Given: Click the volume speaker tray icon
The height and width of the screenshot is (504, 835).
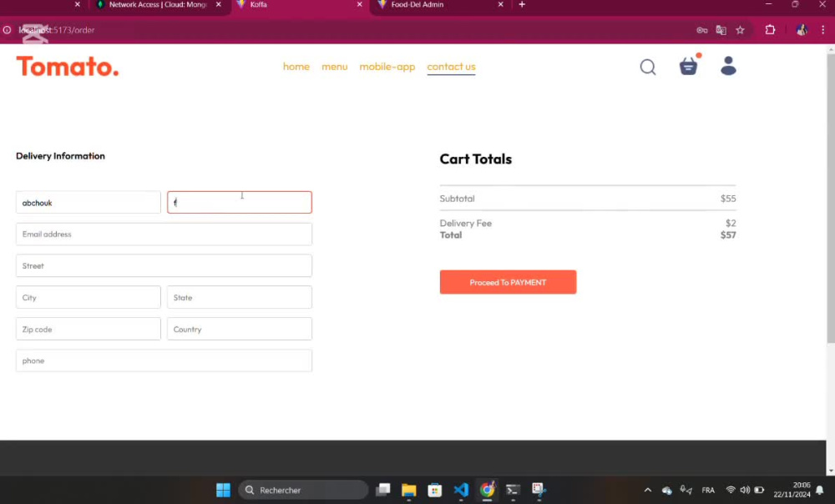Looking at the screenshot, I should [745, 490].
